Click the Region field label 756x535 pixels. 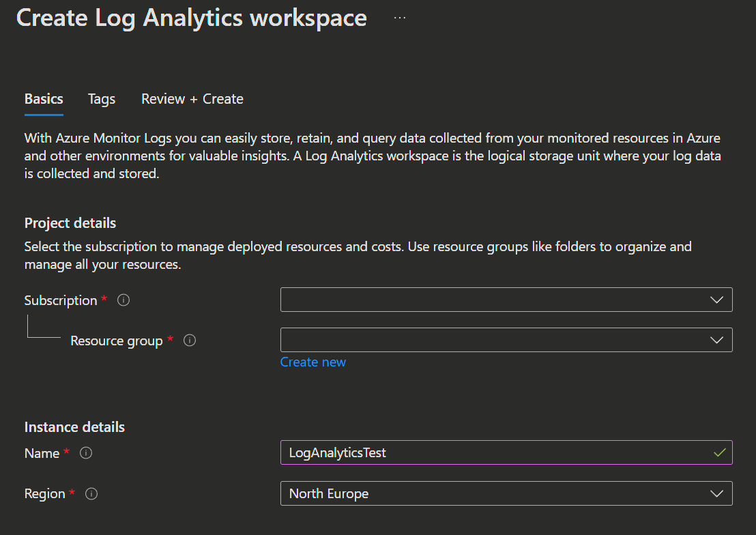click(x=45, y=494)
